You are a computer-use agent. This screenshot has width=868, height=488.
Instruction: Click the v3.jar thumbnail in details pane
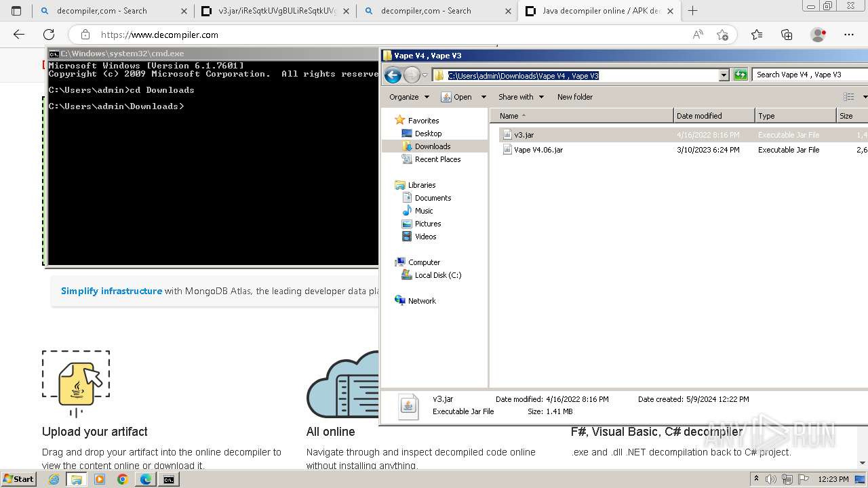408,407
